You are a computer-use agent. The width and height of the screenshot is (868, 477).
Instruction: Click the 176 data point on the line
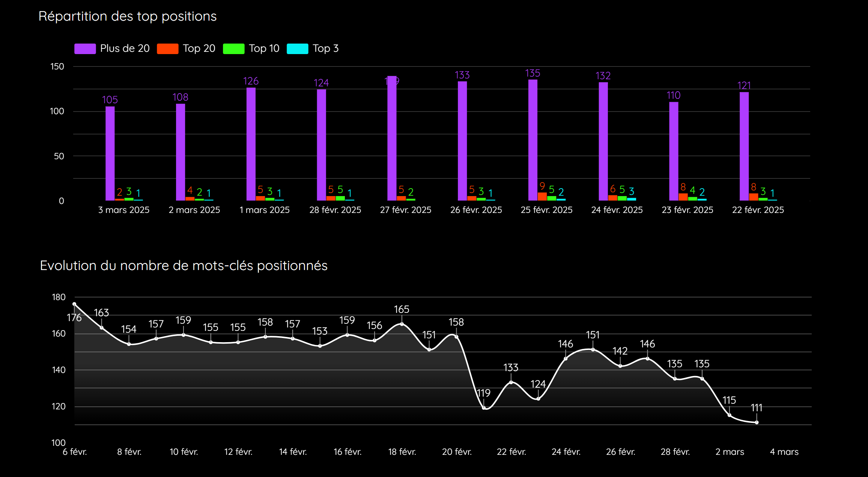(74, 304)
